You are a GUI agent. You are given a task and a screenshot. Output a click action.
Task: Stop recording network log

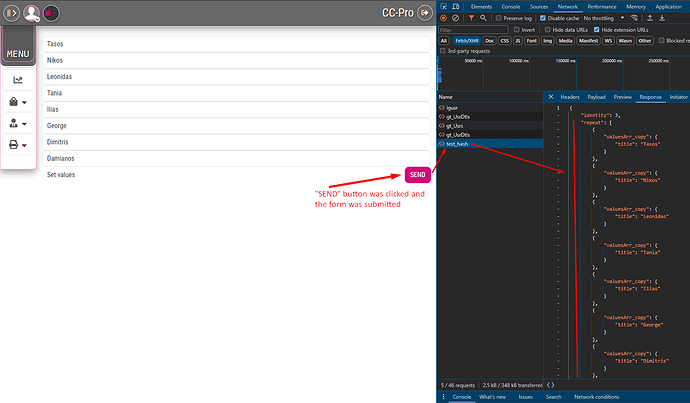[444, 18]
